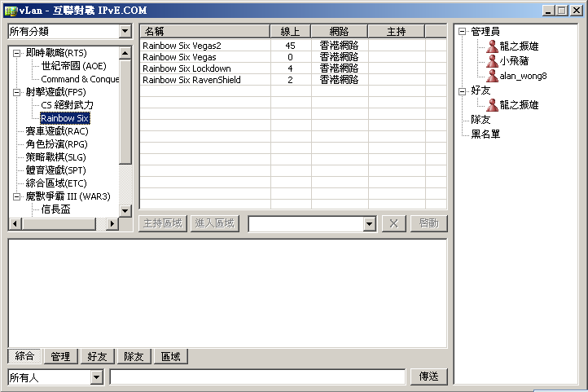
Task: Sort by the 名稱 column header
Action: (x=204, y=32)
